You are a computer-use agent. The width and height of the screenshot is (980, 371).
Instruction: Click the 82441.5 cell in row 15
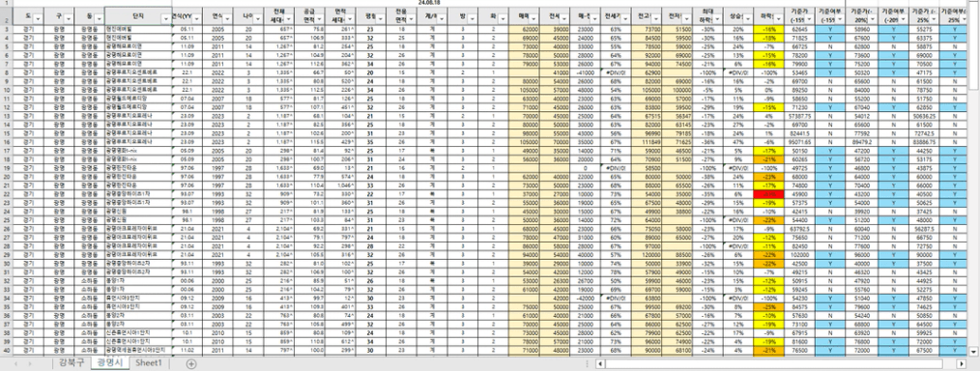pyautogui.click(x=800, y=133)
